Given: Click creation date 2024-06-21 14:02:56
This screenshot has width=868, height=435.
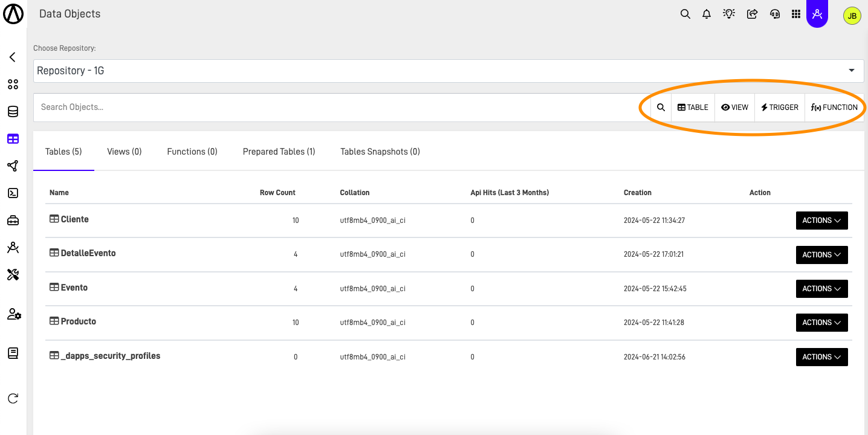Looking at the screenshot, I should (655, 357).
